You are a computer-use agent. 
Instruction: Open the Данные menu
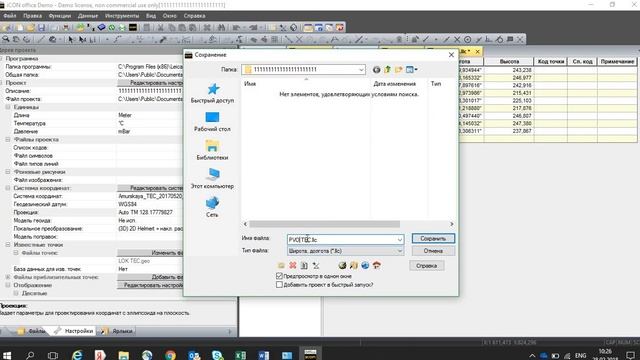point(88,16)
